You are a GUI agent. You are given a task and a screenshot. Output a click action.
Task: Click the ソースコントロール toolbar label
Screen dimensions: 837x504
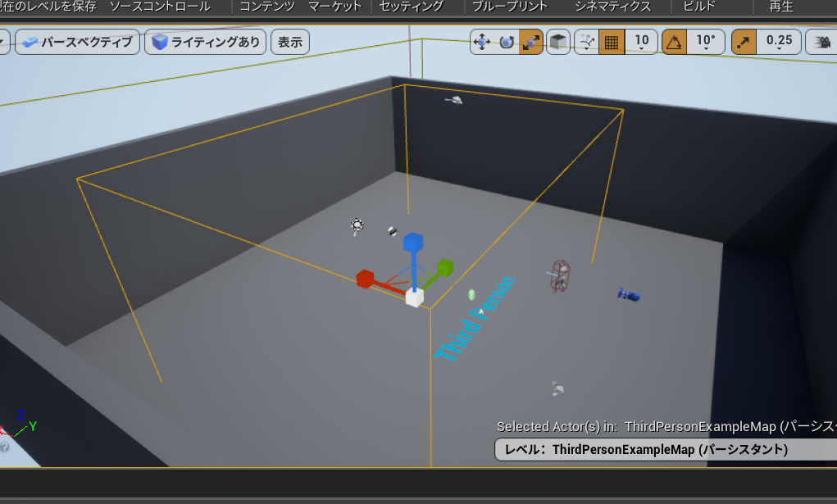coord(160,7)
